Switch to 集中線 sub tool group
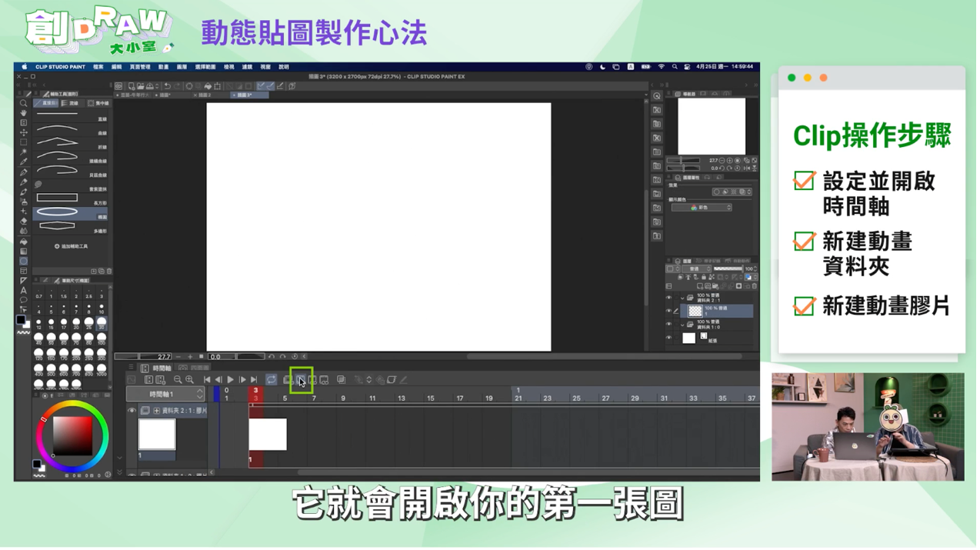This screenshot has height=550, width=980. (98, 103)
